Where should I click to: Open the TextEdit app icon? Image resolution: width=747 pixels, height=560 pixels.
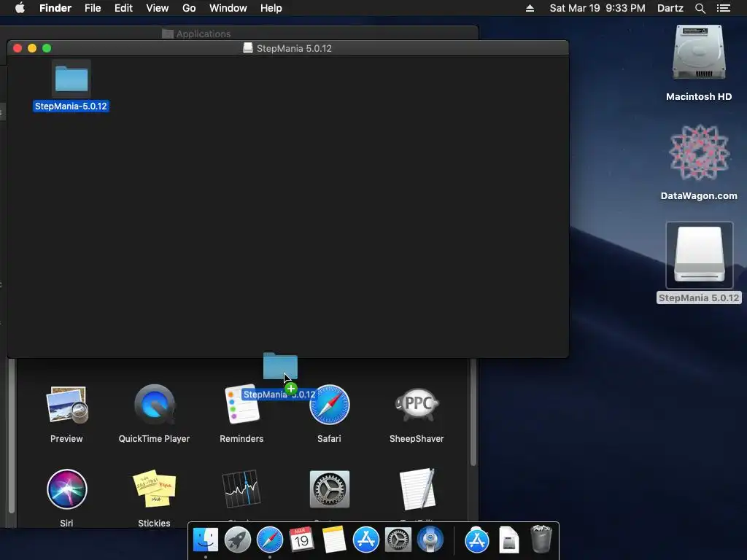(x=417, y=489)
